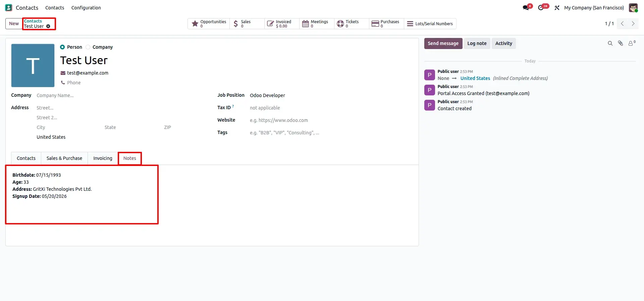Open the Tickets lifebuoy stat button
Viewport: 644px width, 301px height.
[x=352, y=24]
